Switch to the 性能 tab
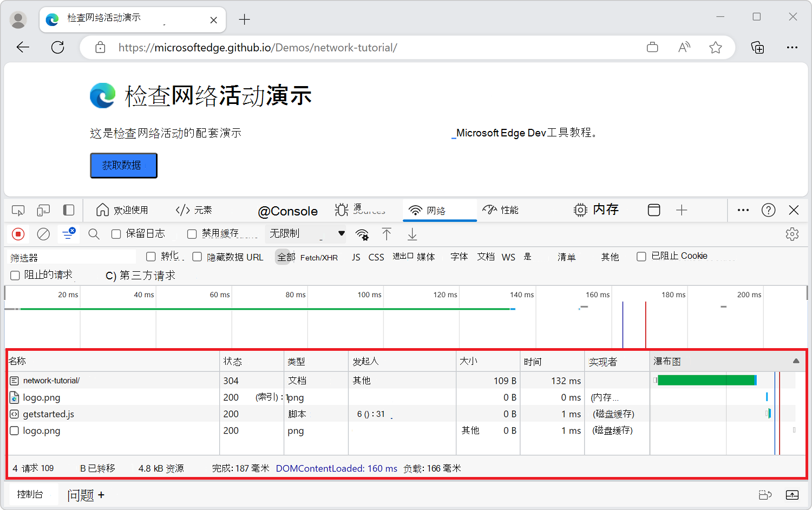 (500, 210)
